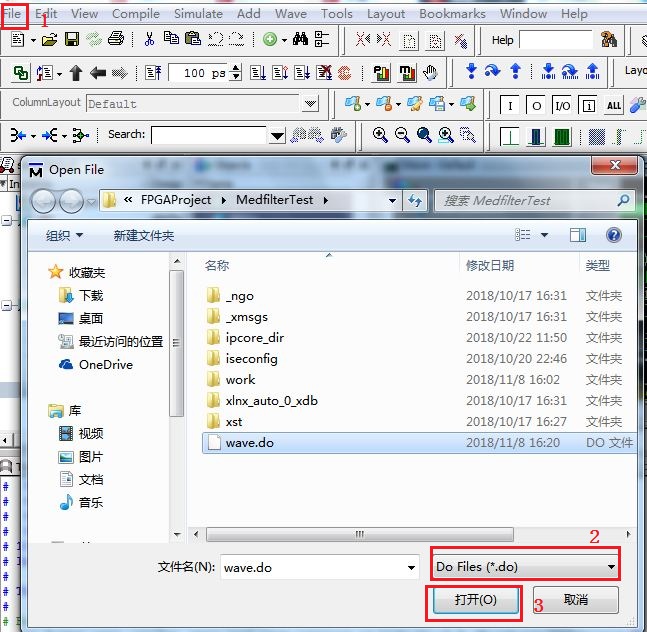The width and height of the screenshot is (647, 632).
Task: Click the 修改日期 column header
Action: [490, 265]
